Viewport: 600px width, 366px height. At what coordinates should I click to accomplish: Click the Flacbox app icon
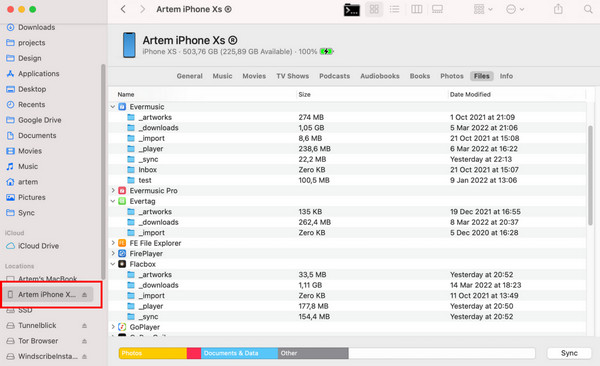pyautogui.click(x=122, y=264)
